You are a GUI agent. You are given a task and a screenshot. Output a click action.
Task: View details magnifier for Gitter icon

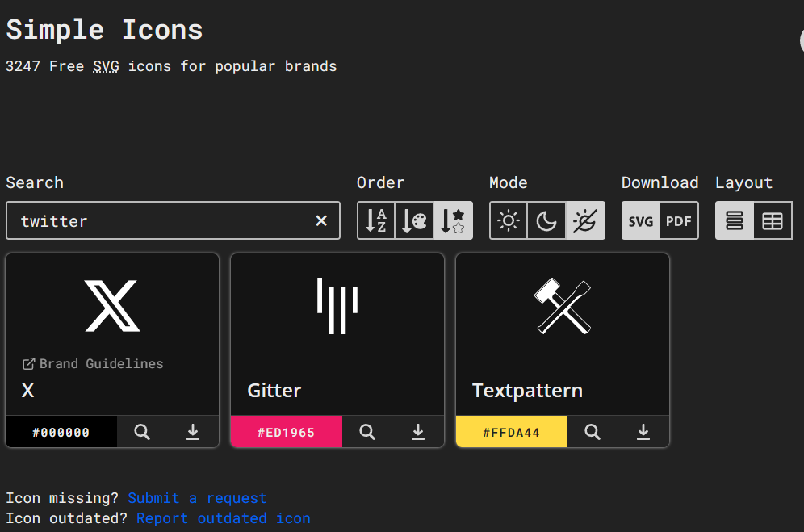pyautogui.click(x=367, y=432)
